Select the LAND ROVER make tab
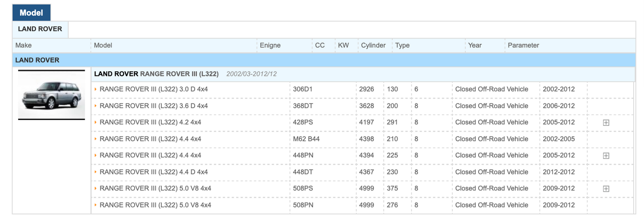This screenshot has width=644, height=224. point(40,29)
